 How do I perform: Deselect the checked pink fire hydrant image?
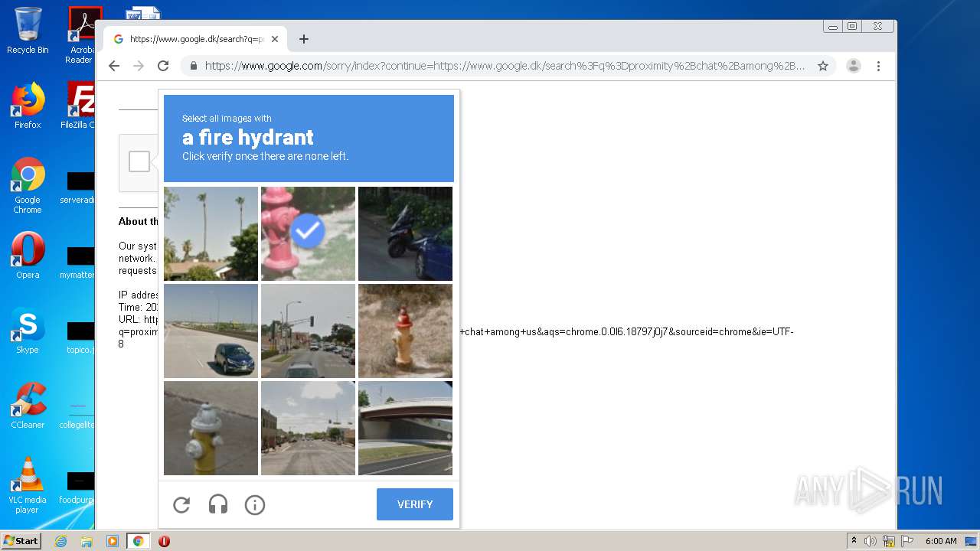[308, 233]
